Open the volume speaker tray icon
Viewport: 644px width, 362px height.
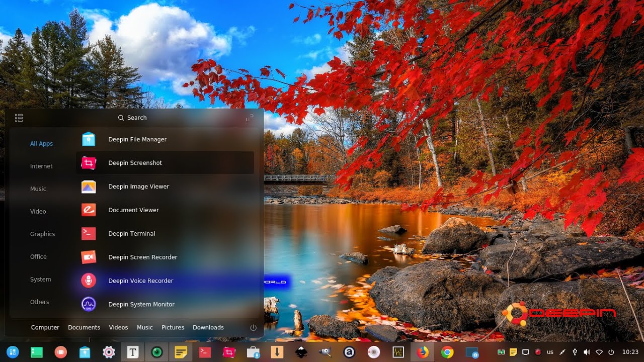(x=587, y=352)
